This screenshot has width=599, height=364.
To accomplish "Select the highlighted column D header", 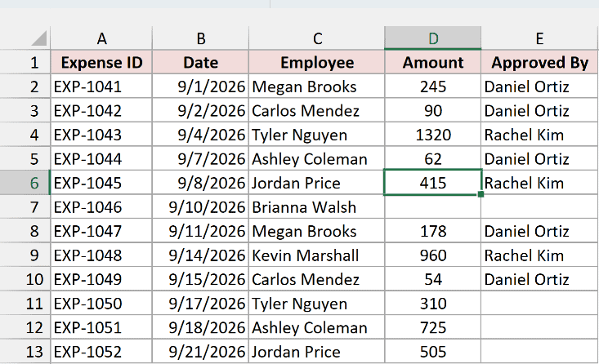I will click(x=433, y=38).
